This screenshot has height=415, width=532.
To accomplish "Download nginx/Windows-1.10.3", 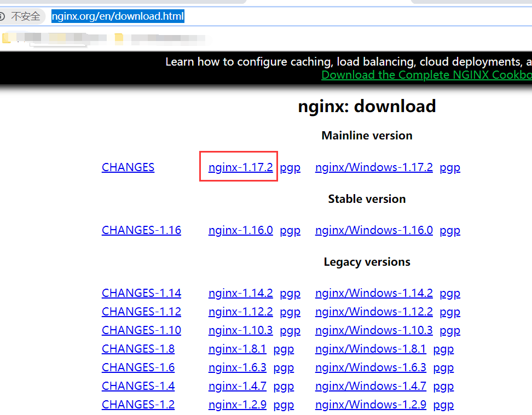I will pyautogui.click(x=374, y=331).
